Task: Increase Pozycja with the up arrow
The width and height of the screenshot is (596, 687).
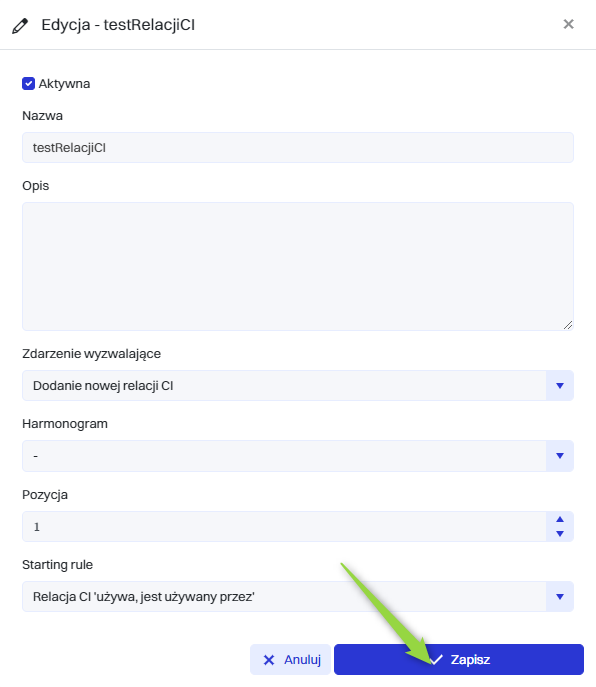Action: (x=560, y=519)
